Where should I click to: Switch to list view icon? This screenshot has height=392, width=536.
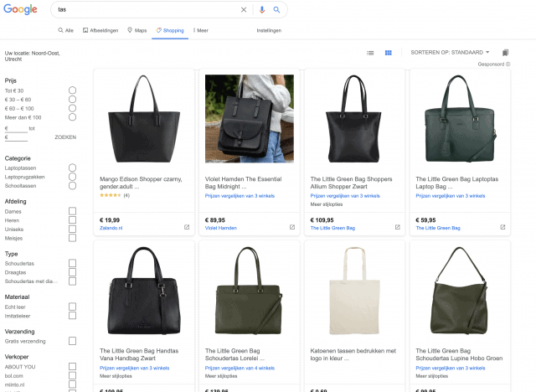click(x=370, y=53)
